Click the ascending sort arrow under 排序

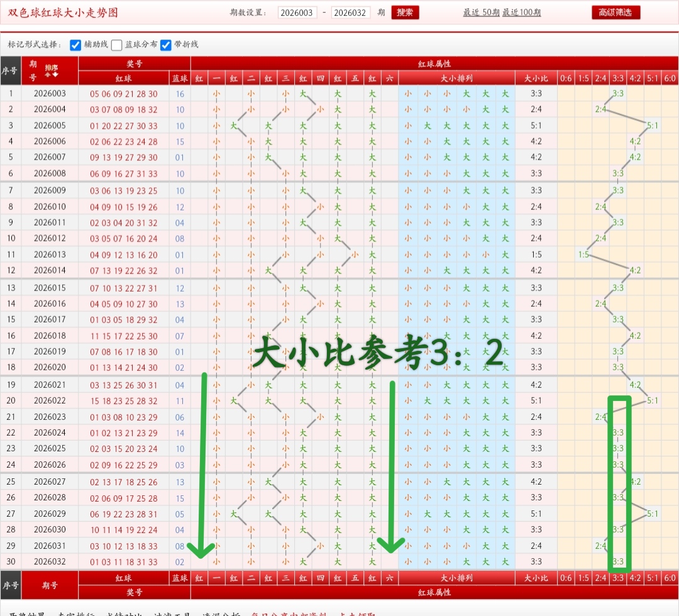pos(47,74)
